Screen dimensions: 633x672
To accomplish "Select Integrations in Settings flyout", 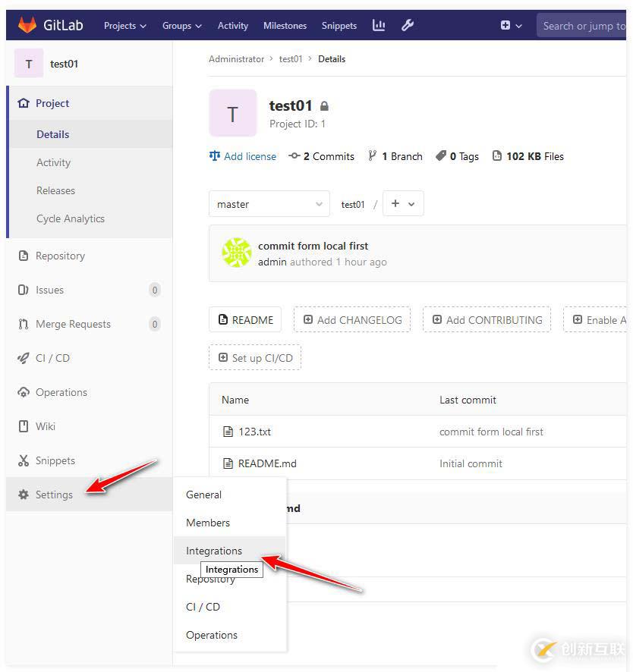I will tap(229, 551).
